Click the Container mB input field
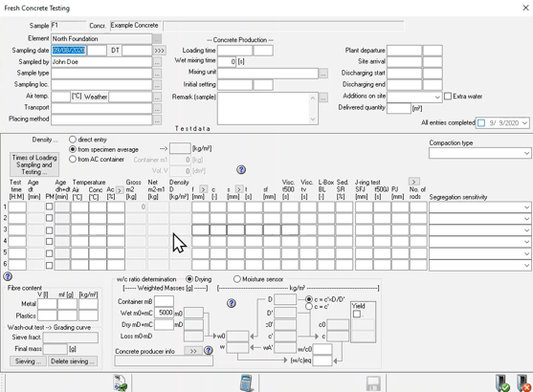 coord(165,301)
